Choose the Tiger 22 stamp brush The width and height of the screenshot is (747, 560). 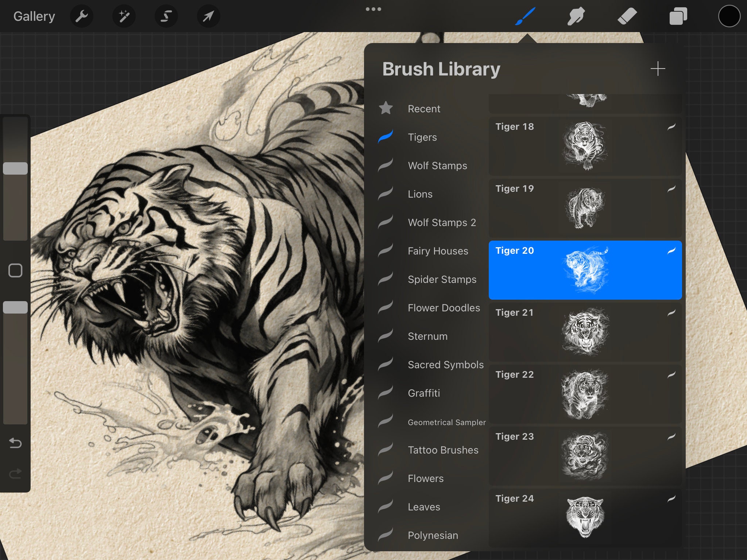(x=585, y=394)
